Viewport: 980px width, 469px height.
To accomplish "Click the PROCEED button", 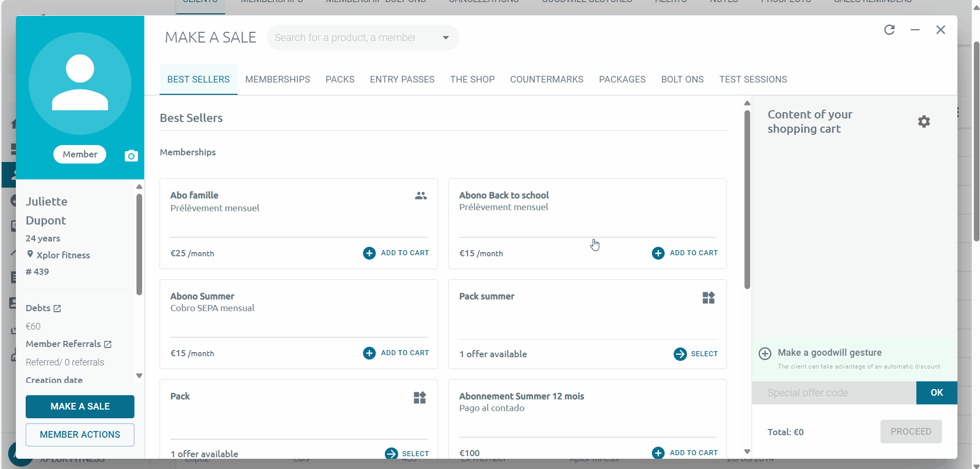I will 910,432.
